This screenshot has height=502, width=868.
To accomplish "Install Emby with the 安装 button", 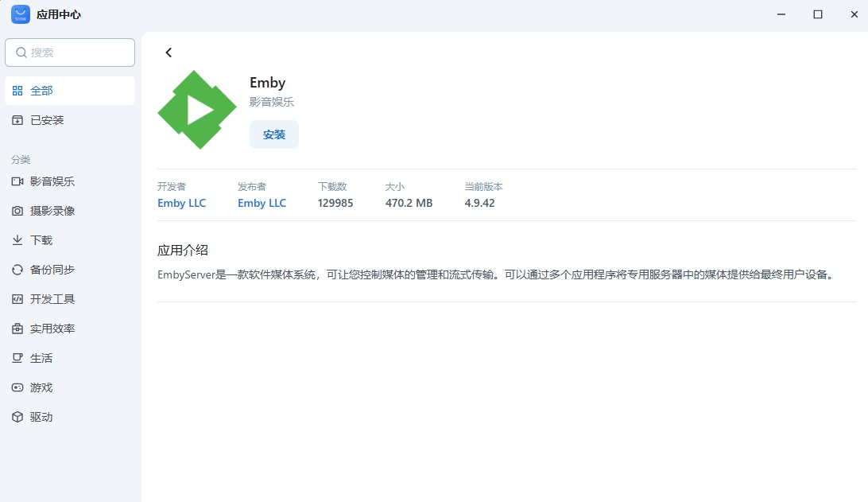I will (274, 134).
